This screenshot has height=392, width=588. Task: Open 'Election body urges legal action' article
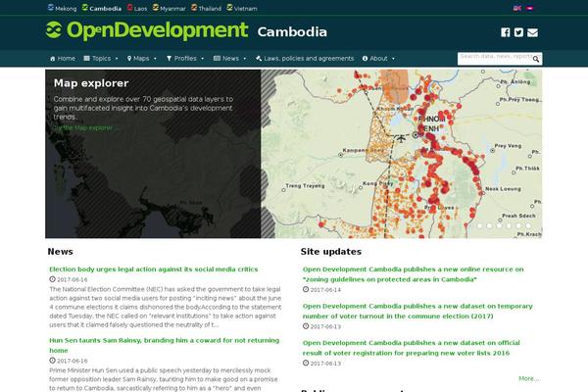pyautogui.click(x=154, y=269)
